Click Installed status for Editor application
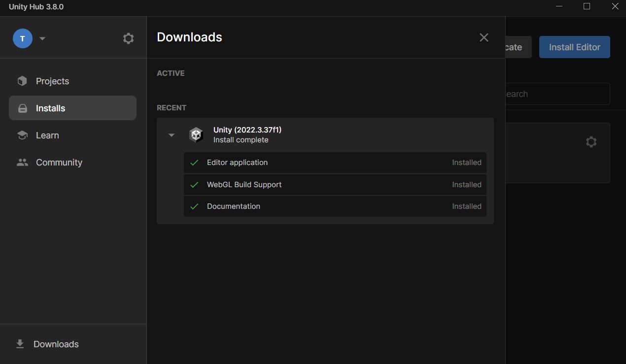This screenshot has height=364, width=626. point(467,163)
